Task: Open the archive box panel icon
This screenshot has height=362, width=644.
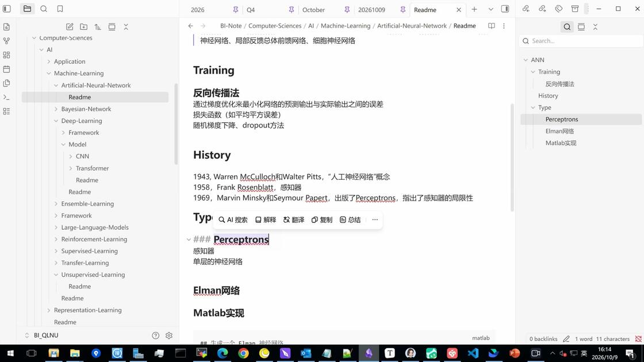Action: [x=575, y=9]
